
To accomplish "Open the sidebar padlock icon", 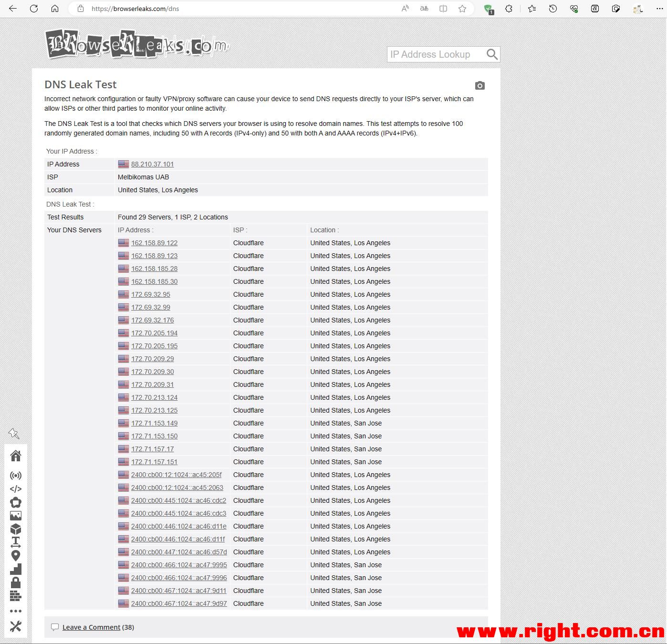I will click(16, 582).
